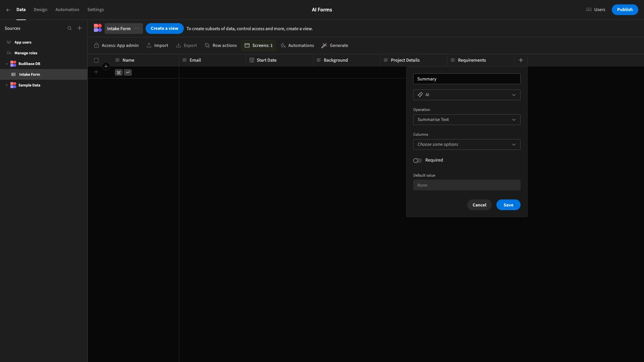
Task: Click the Row actions cursor icon
Action: 207,46
